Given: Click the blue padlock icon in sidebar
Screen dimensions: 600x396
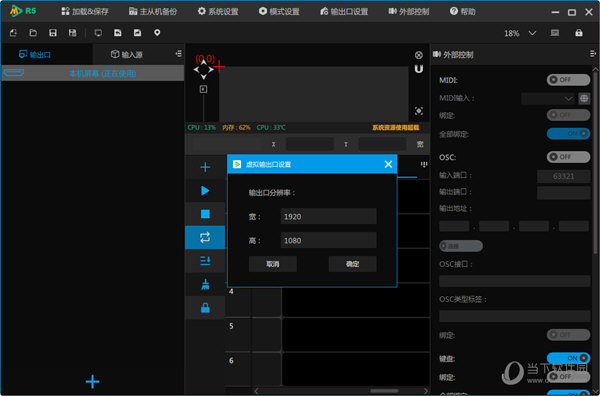Looking at the screenshot, I should tap(205, 308).
